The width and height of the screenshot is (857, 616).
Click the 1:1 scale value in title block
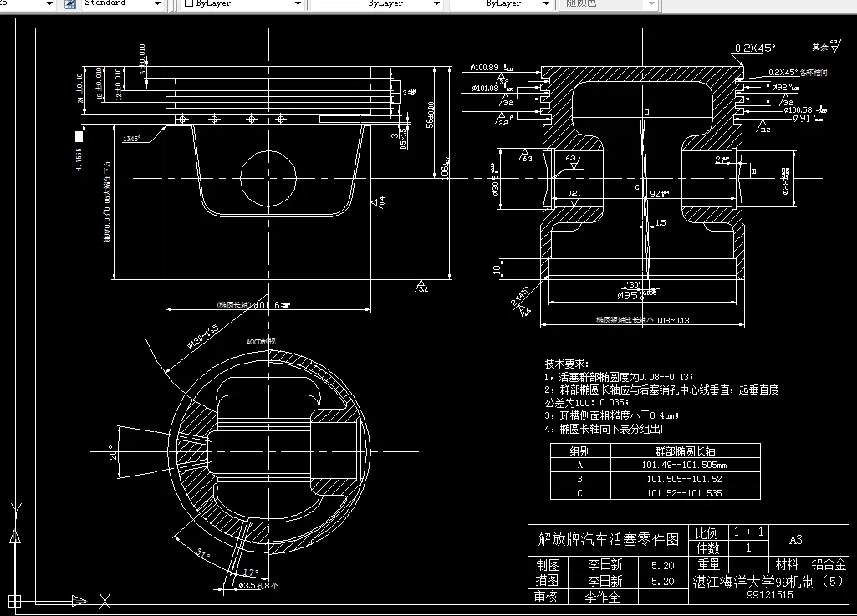748,532
